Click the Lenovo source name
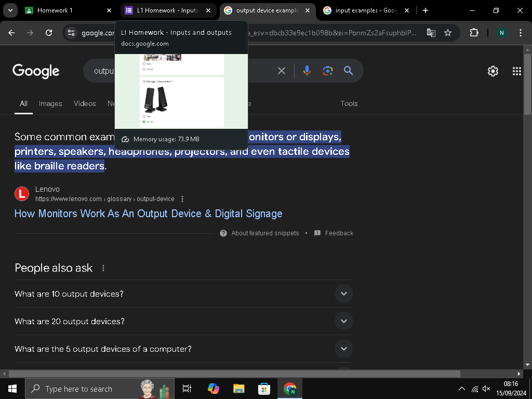The width and height of the screenshot is (532, 399). point(47,189)
